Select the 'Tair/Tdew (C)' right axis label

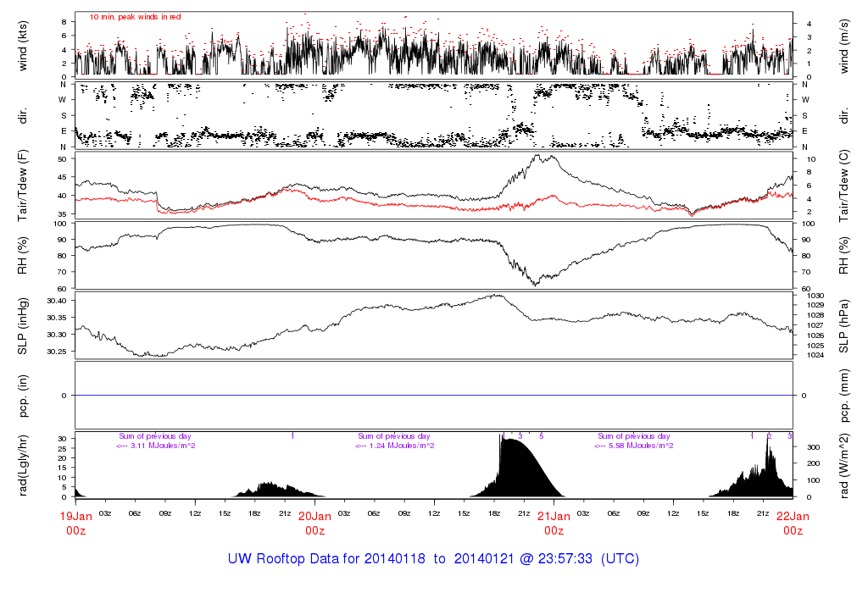coord(845,186)
